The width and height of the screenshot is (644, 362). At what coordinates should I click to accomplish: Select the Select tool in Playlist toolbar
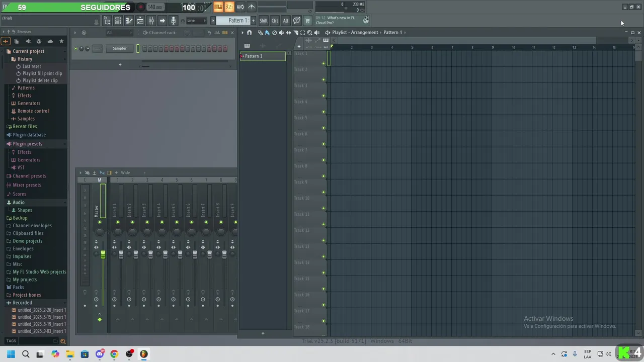(x=303, y=33)
